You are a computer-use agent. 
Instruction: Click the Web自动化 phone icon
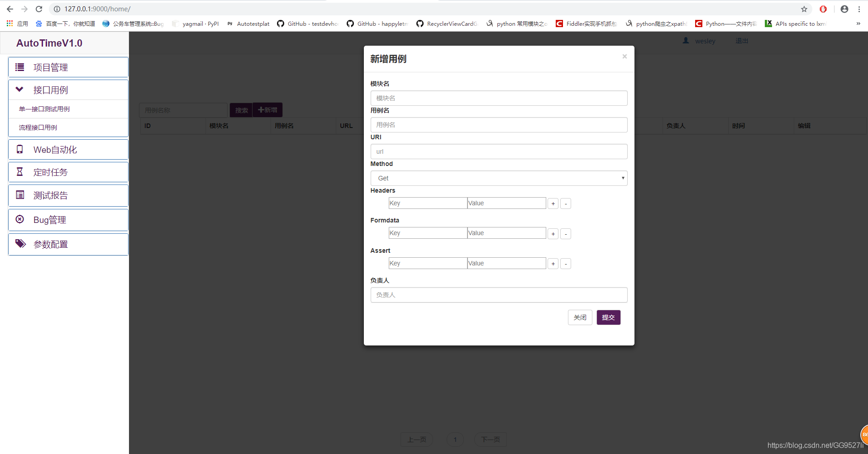click(x=19, y=149)
